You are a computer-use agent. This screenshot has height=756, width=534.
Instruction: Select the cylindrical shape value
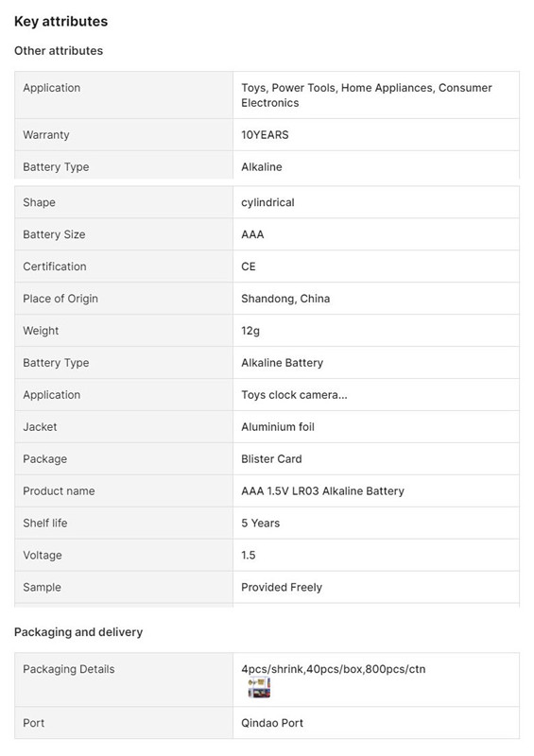pos(267,202)
